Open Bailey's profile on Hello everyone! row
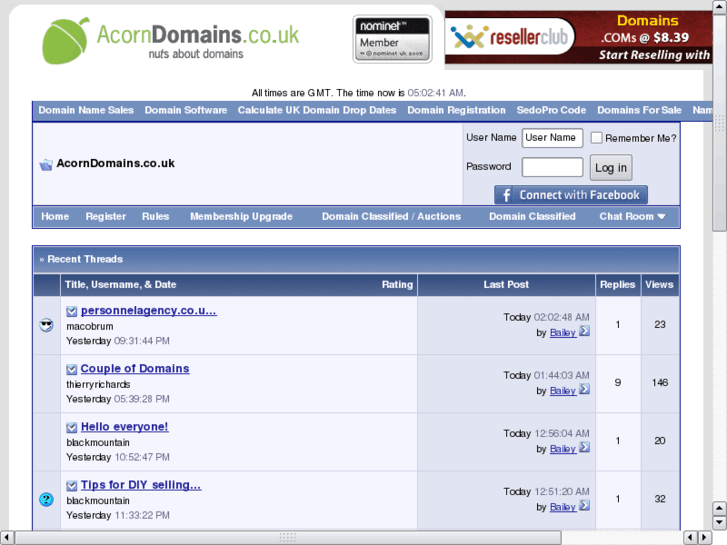 [x=563, y=449]
